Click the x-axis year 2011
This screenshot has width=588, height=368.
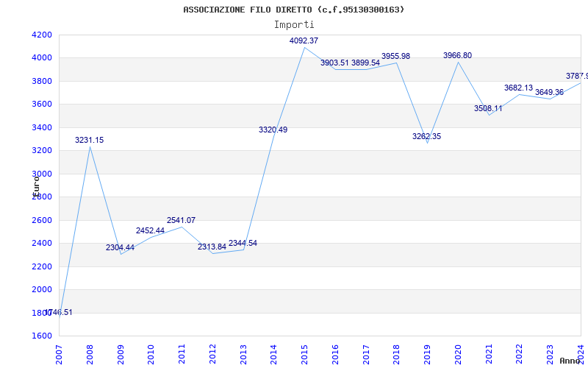pos(182,354)
